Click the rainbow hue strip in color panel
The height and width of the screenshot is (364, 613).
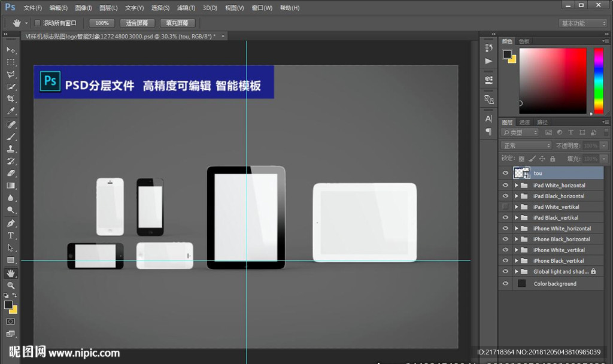(598, 81)
